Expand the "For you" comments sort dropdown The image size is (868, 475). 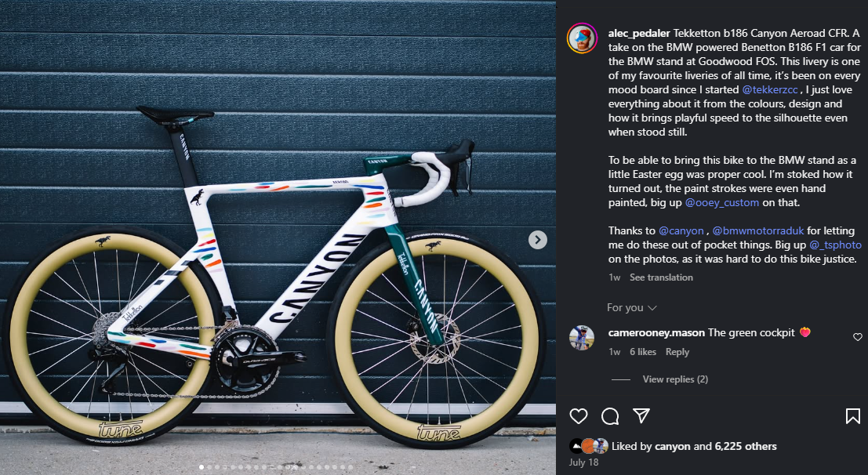(x=631, y=308)
